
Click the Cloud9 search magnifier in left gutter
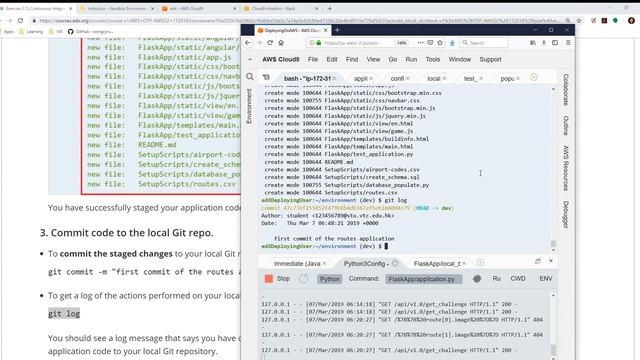point(250,76)
